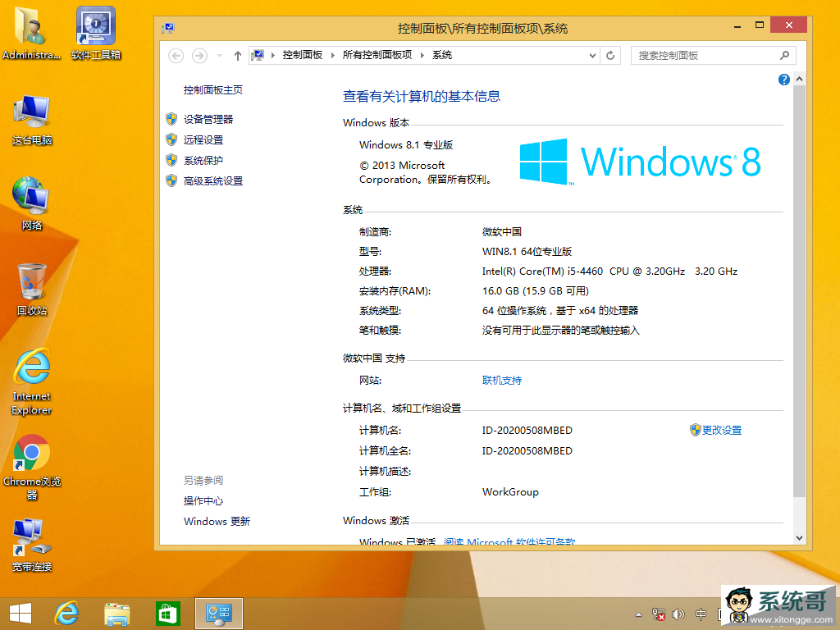
Task: Open File Explorer from the taskbar
Action: pyautogui.click(x=116, y=614)
